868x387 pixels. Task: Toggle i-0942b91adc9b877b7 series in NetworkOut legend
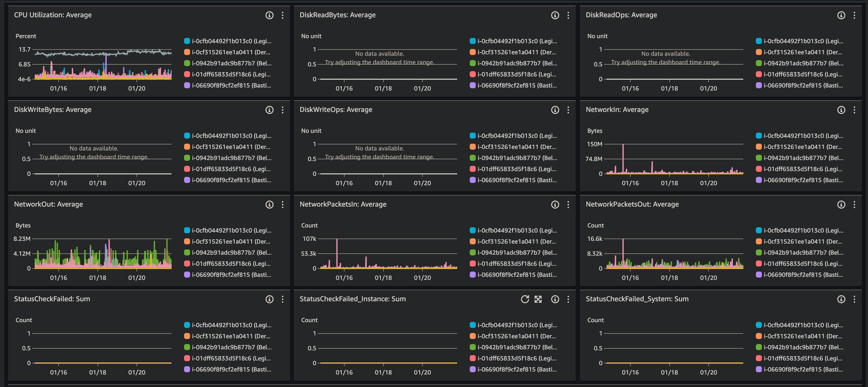pos(228,253)
